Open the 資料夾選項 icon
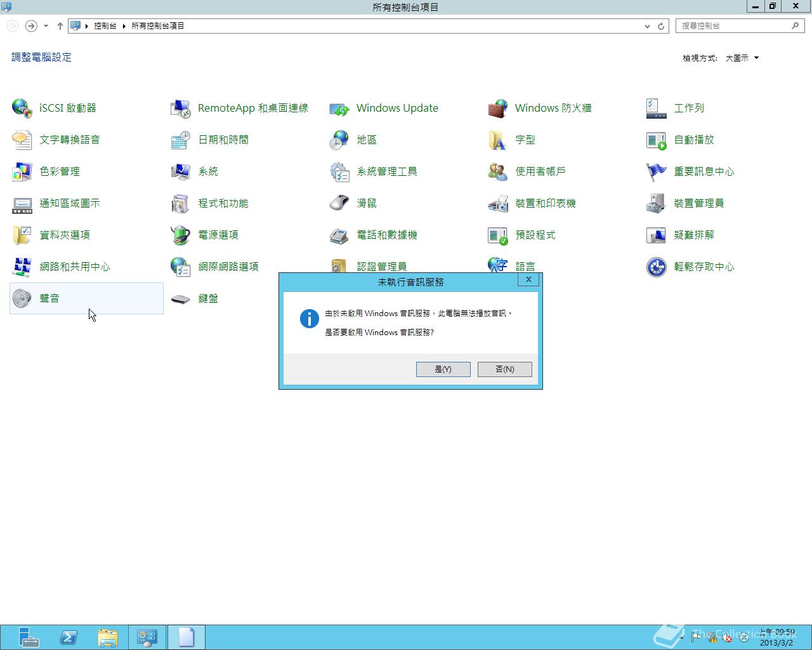The height and width of the screenshot is (650, 812). coord(22,235)
